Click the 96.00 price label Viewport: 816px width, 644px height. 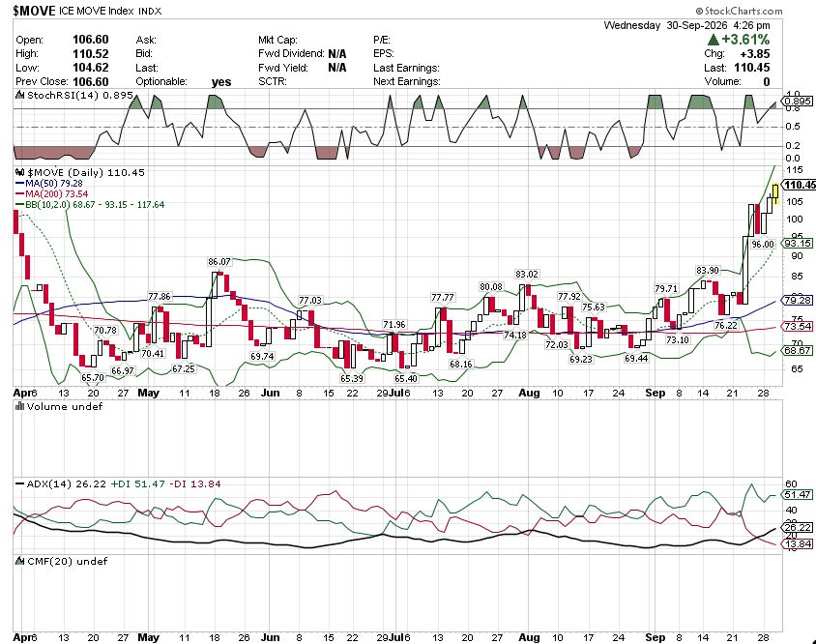pos(763,244)
